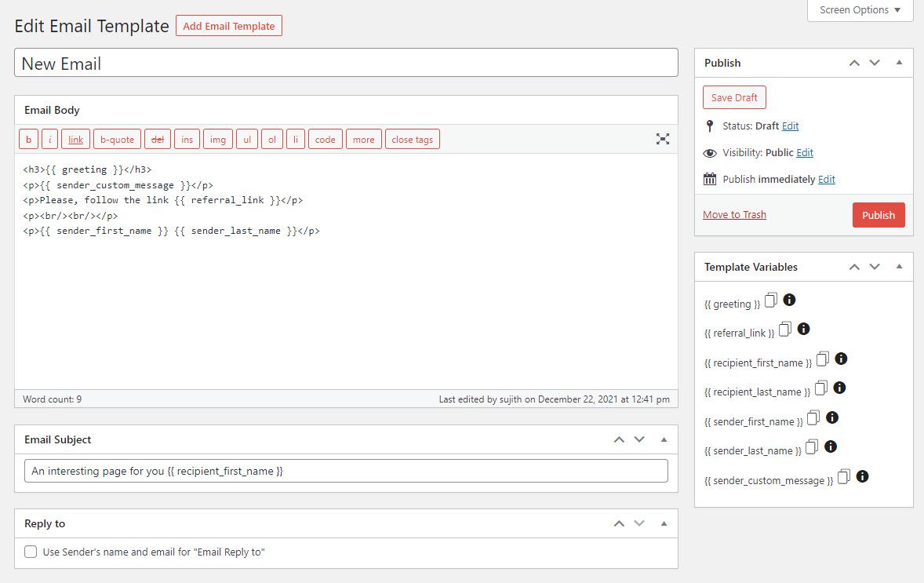
Task: Move the template to Trash
Action: click(x=734, y=214)
